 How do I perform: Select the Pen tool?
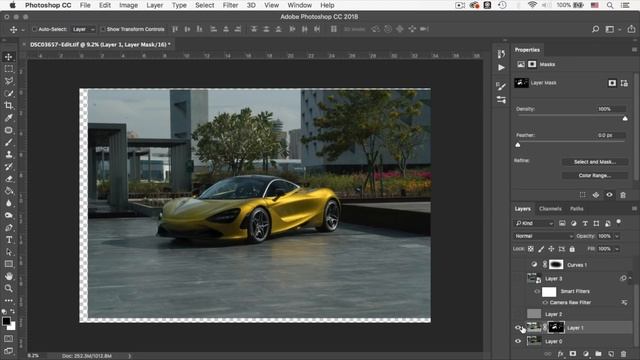click(x=9, y=228)
